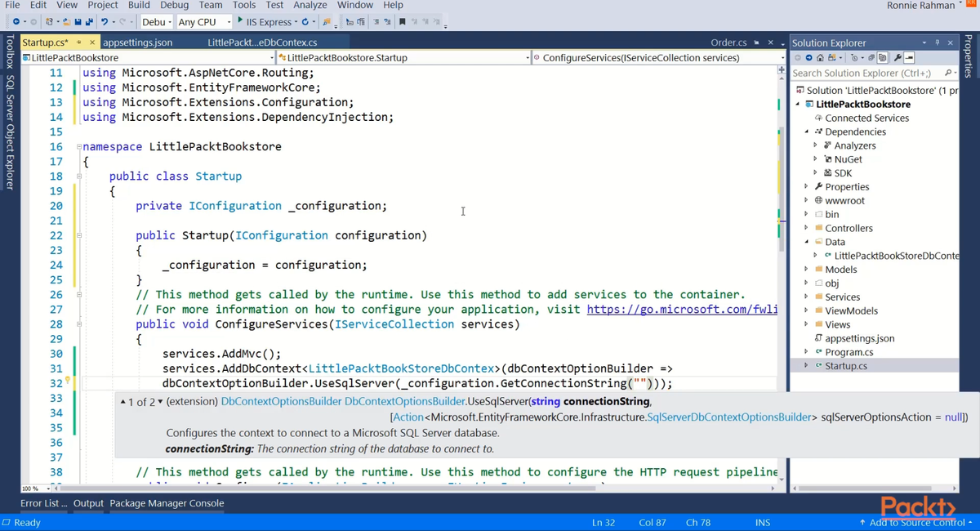Select appsettings.json in Solution Explorer tree
980x531 pixels.
tap(860, 338)
